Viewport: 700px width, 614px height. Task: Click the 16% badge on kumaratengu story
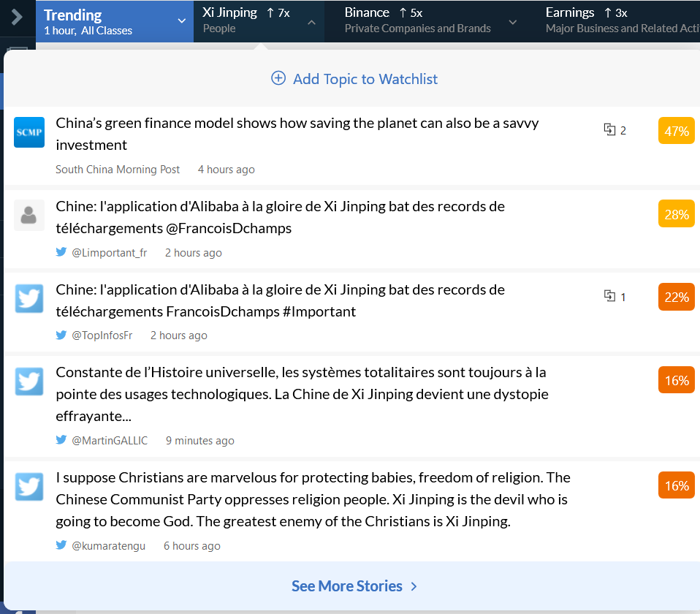pyautogui.click(x=677, y=485)
